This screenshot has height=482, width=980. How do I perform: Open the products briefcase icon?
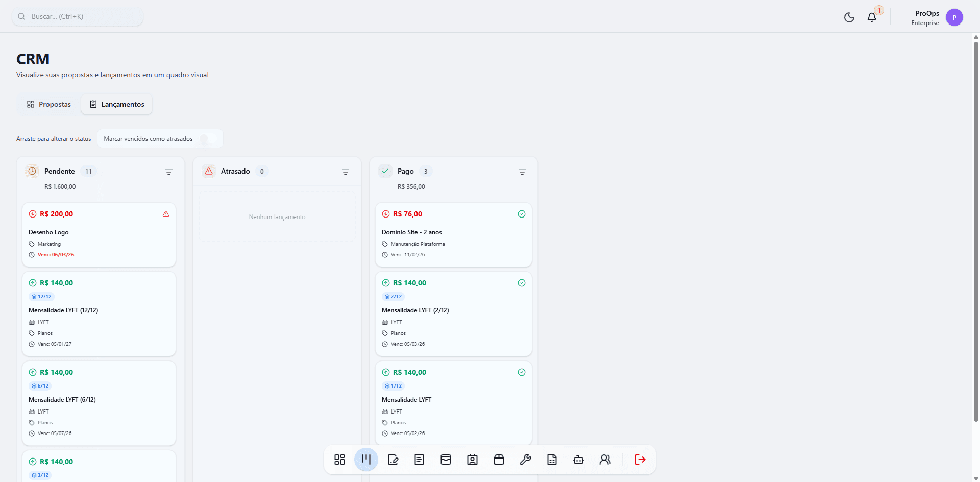[499, 460]
